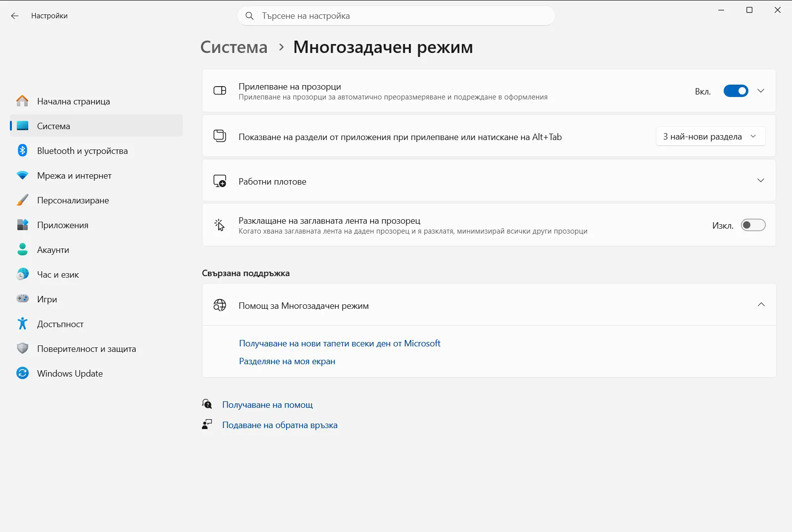Enable Разклащане на заглавната лента toggle
The width and height of the screenshot is (792, 532).
(753, 225)
